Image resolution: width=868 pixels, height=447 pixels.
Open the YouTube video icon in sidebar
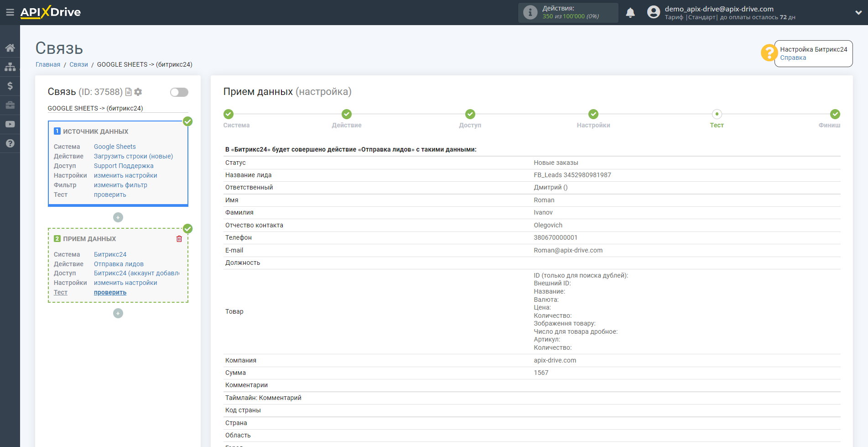pos(10,124)
